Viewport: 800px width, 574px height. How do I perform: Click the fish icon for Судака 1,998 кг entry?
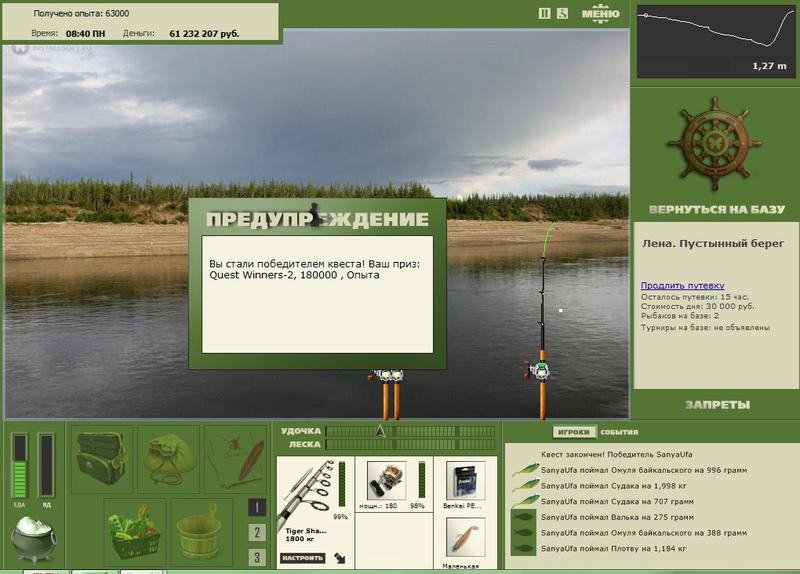[x=525, y=485]
